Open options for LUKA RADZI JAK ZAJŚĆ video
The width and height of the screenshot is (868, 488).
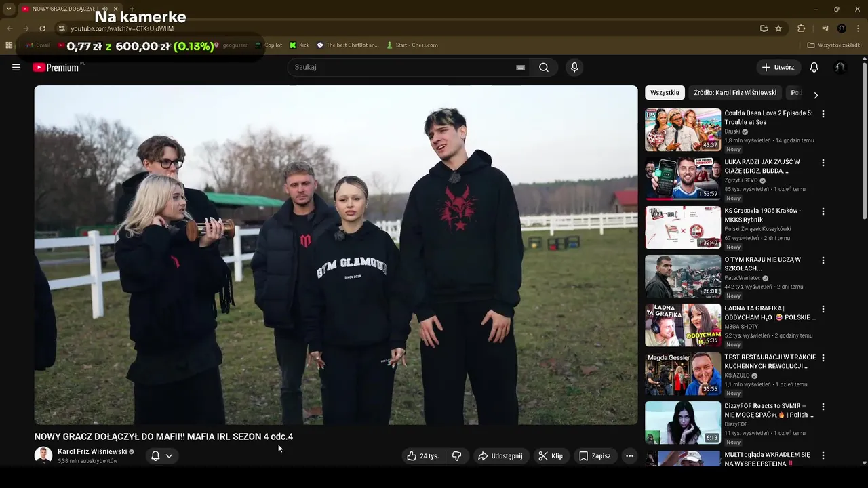click(x=823, y=163)
